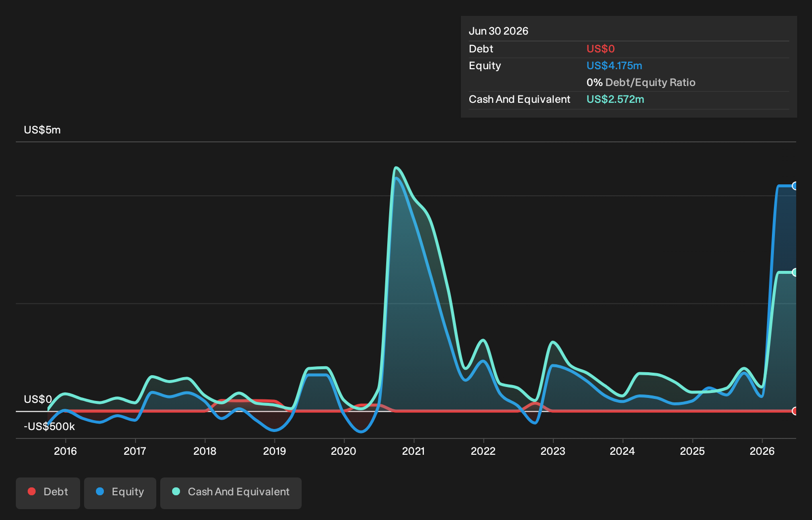Viewport: 812px width, 520px height.
Task: Toggle the Equity series legend button
Action: pos(120,493)
